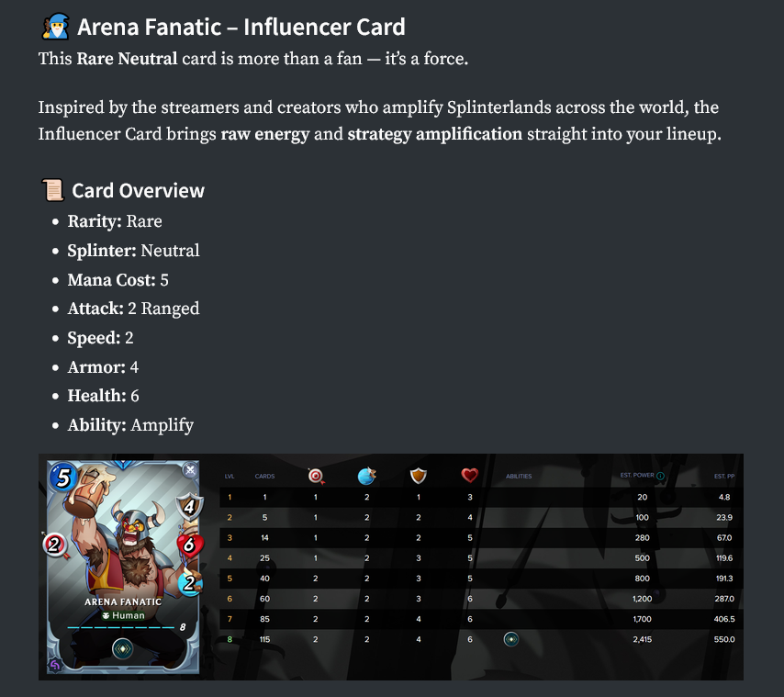This screenshot has width=784, height=697.
Task: Click the Amplify ability icon in level 8 row
Action: 511,639
